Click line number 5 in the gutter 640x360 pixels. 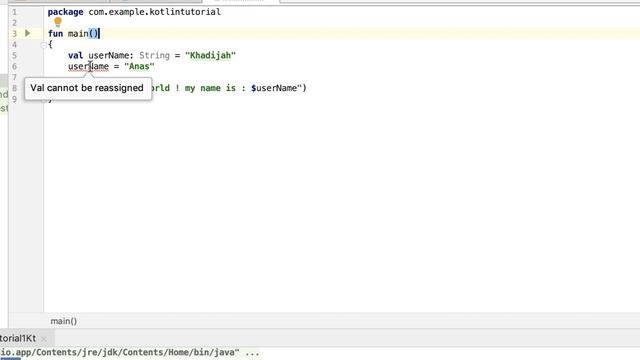point(14,55)
